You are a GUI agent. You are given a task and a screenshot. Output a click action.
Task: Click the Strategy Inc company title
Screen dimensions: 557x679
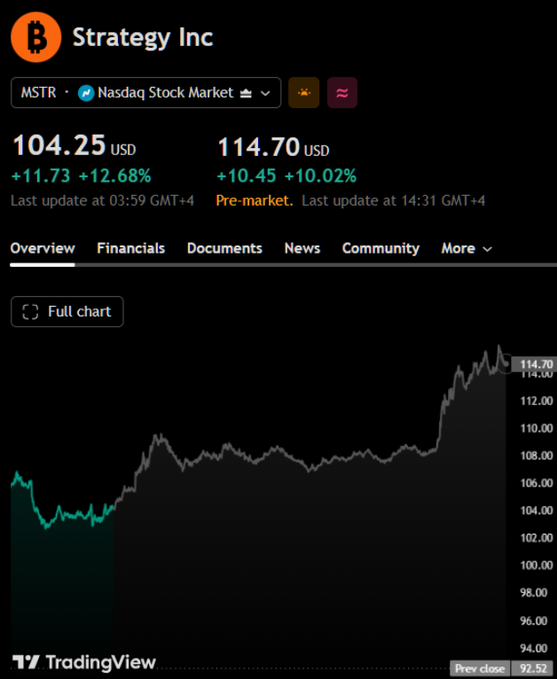pyautogui.click(x=143, y=38)
